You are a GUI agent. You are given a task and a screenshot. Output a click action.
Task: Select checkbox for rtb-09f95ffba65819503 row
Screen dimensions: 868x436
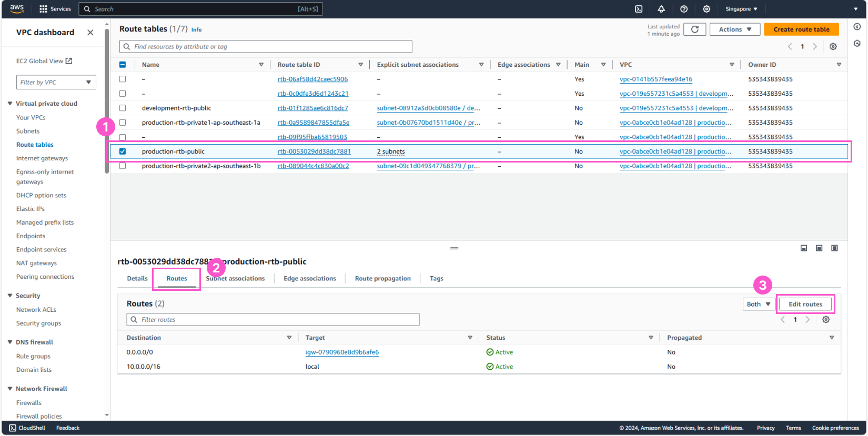(123, 137)
